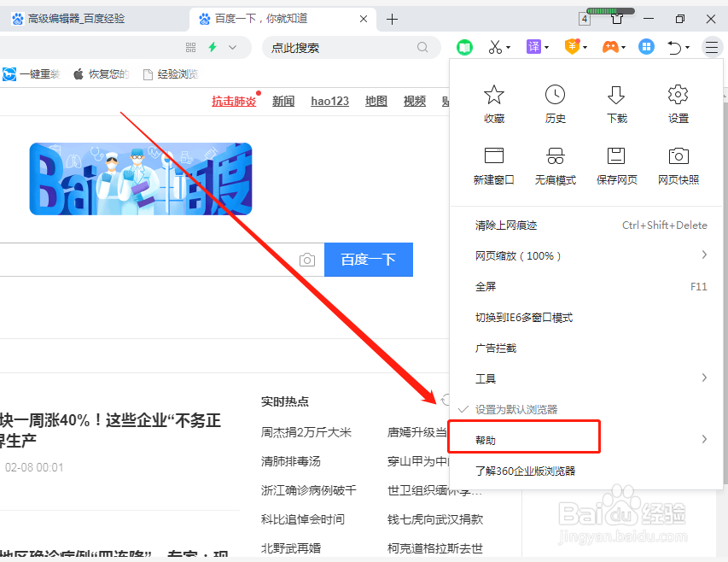Viewport: 728px width, 562px height.
Task: Click the purple 译 translate icon
Action: [534, 46]
